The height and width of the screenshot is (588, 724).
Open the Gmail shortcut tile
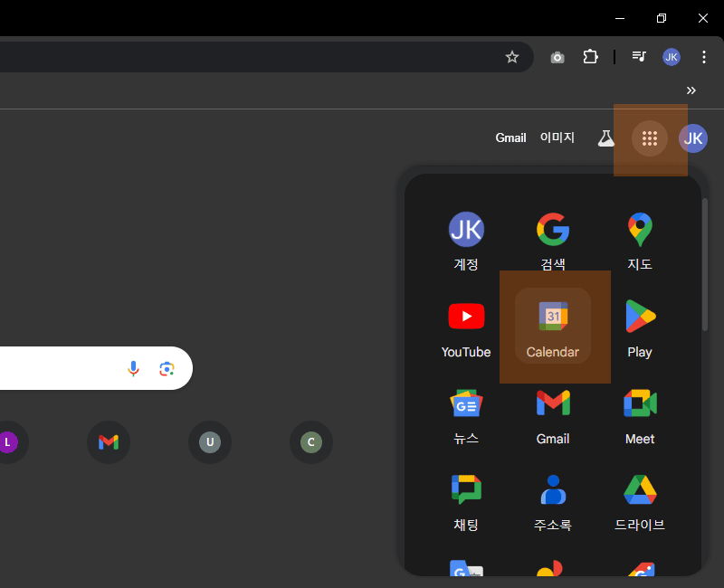click(x=109, y=442)
